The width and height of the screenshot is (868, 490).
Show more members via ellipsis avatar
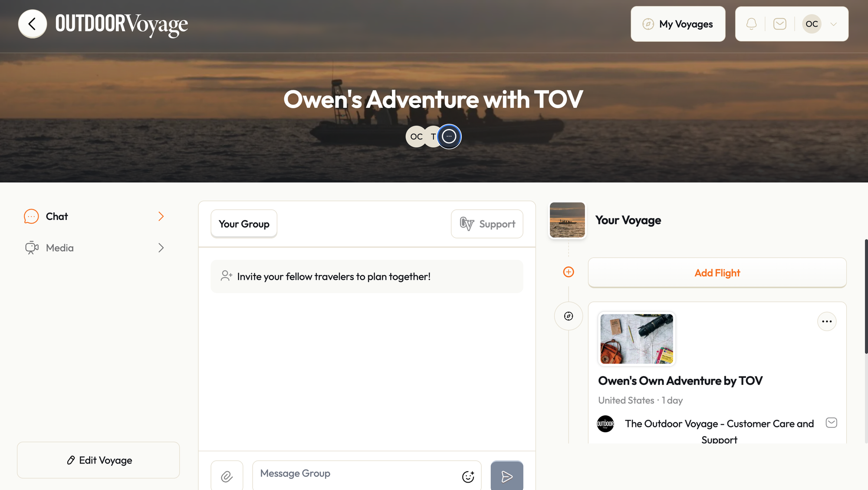449,136
